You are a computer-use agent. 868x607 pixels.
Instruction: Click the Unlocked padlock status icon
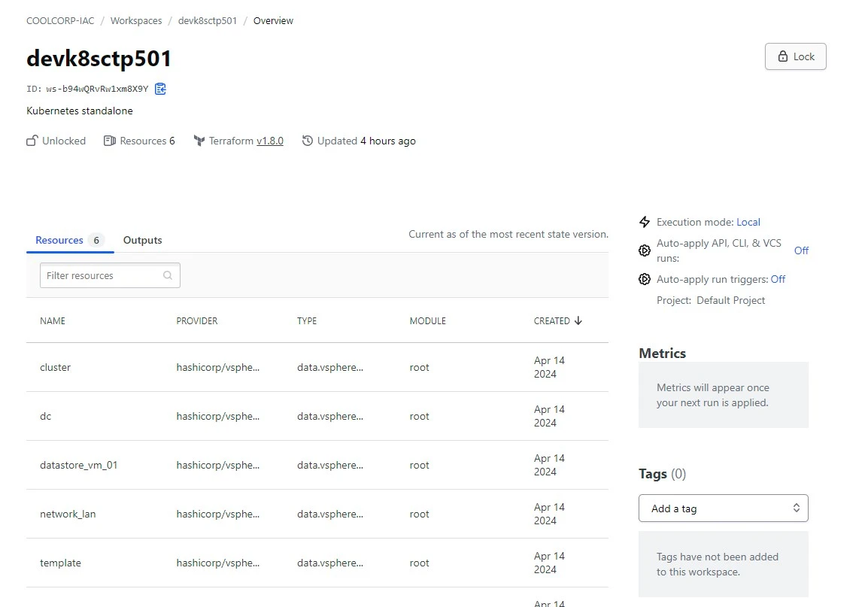coord(32,141)
